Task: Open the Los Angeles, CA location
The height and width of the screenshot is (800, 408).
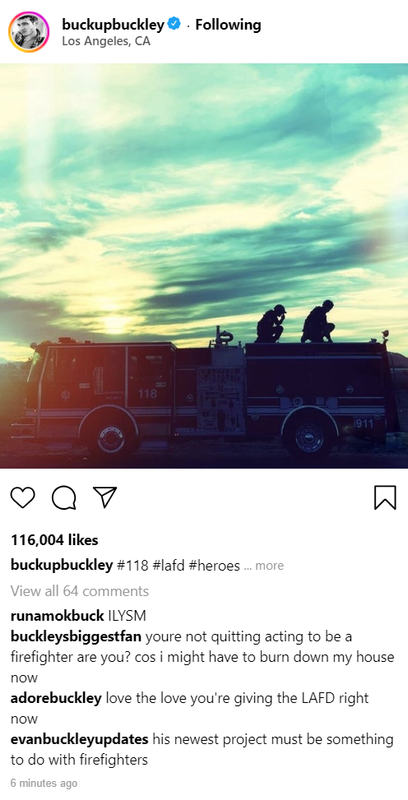Action: coord(106,42)
